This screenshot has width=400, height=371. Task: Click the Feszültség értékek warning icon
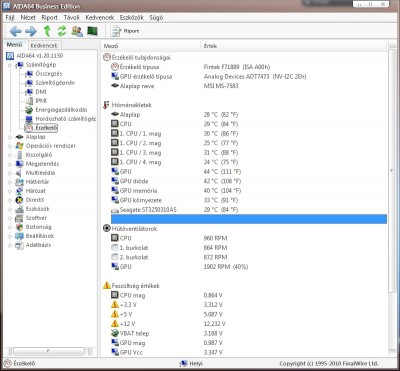(107, 286)
